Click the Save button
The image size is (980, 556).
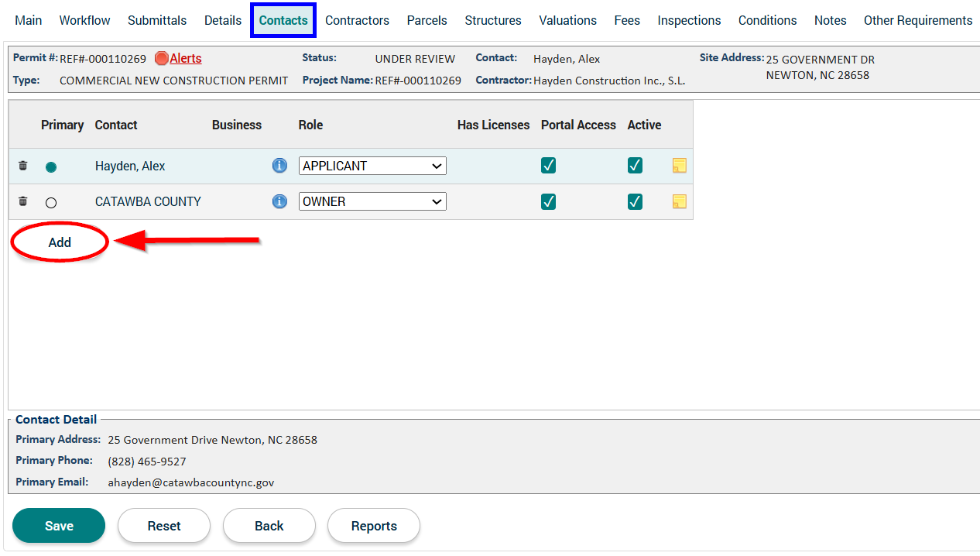point(59,526)
